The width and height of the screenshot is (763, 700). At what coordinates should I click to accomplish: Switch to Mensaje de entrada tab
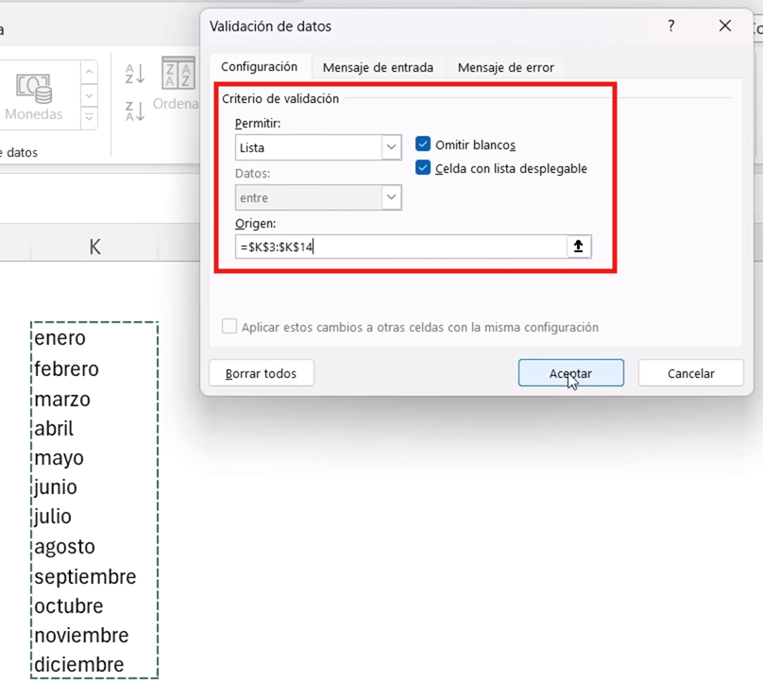point(378,67)
